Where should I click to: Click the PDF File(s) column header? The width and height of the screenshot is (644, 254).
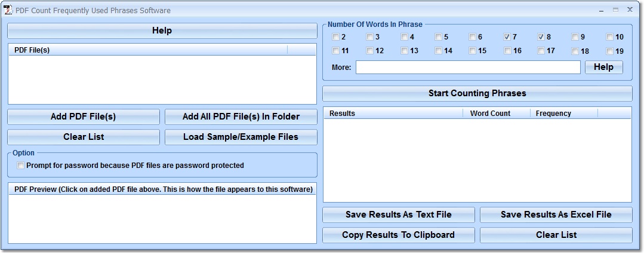[x=148, y=50]
